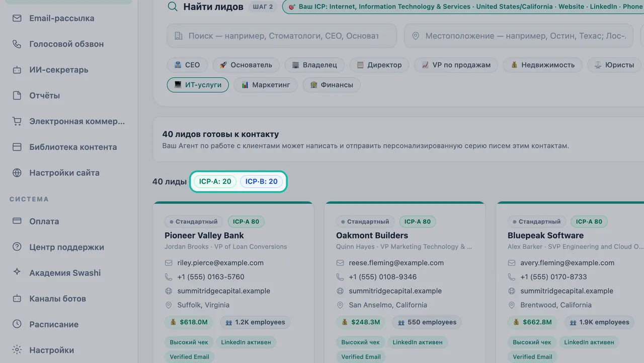644x363 pixels.
Task: Select the Маркетинг filter chip
Action: [x=266, y=85]
